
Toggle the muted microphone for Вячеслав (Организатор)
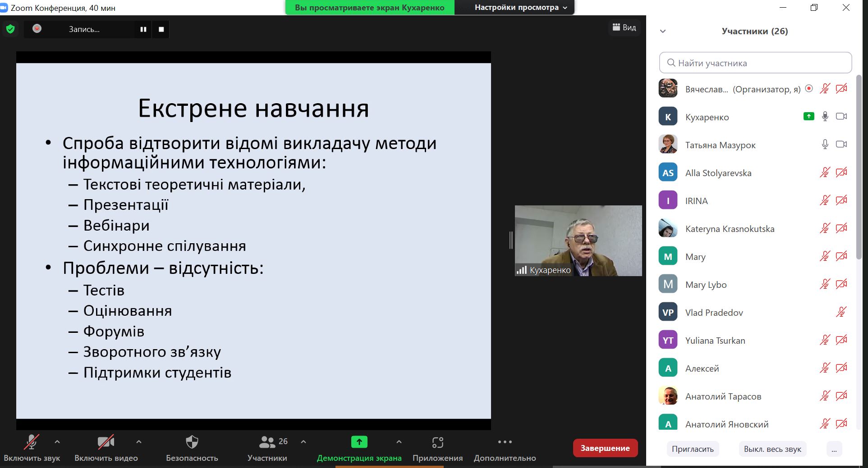[825, 88]
